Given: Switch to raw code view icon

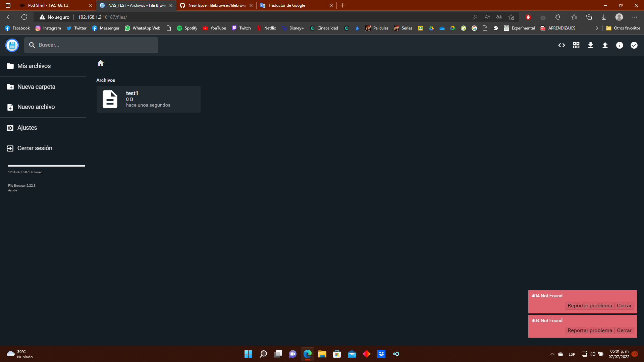Looking at the screenshot, I should pos(561,45).
